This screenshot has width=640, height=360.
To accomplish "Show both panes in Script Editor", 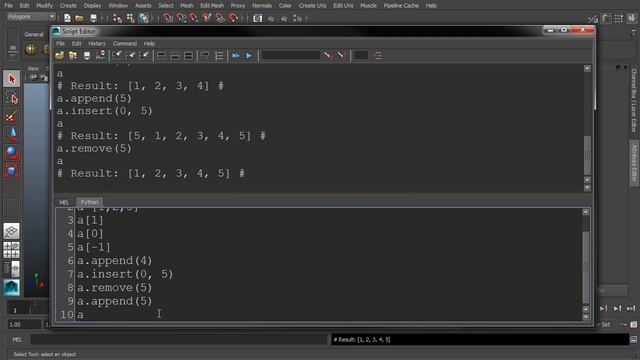I will pyautogui.click(x=188, y=56).
